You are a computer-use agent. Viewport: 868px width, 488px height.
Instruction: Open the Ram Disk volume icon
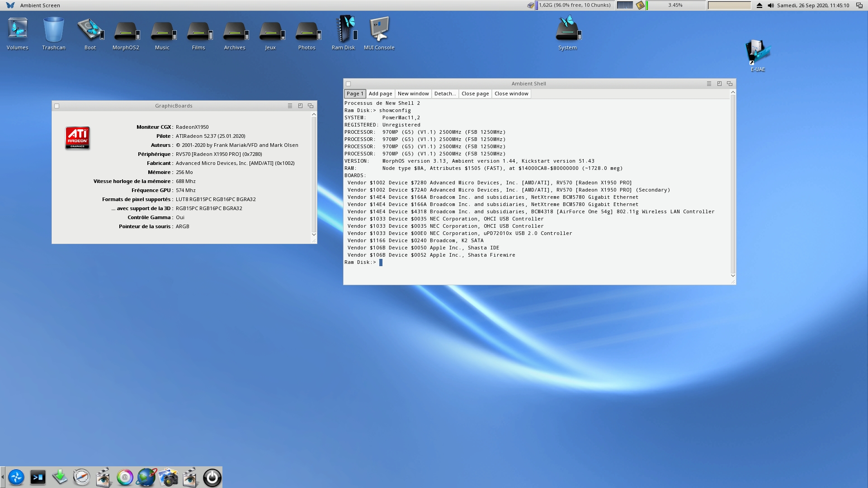344,31
